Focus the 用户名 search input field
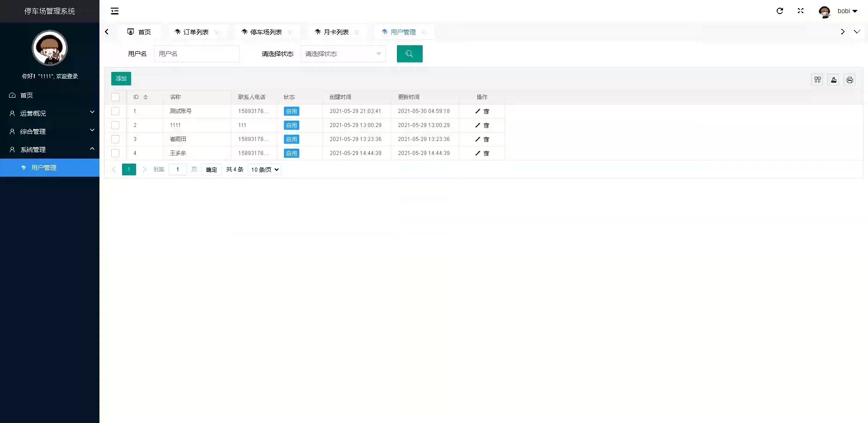Screen dimensions: 868x423 196,54
